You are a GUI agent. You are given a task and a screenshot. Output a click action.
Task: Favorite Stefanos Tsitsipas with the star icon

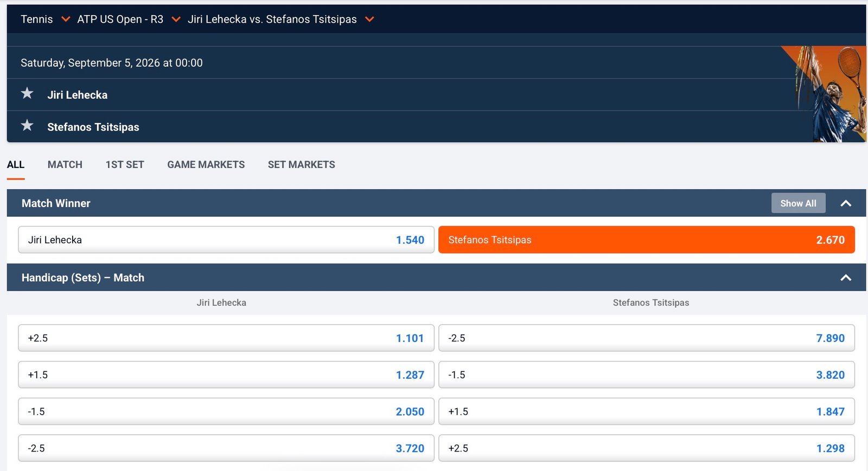27,126
